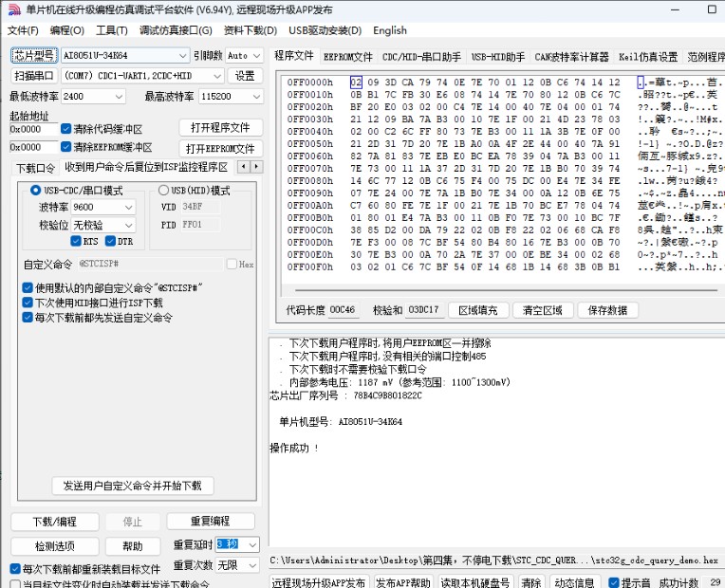Screen dimensions: 725x588
Task: Click the 设置 button
Action: tap(245, 75)
